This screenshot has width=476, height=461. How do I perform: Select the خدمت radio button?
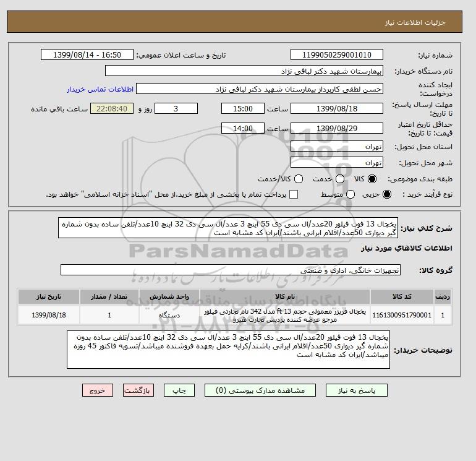[x=340, y=179]
